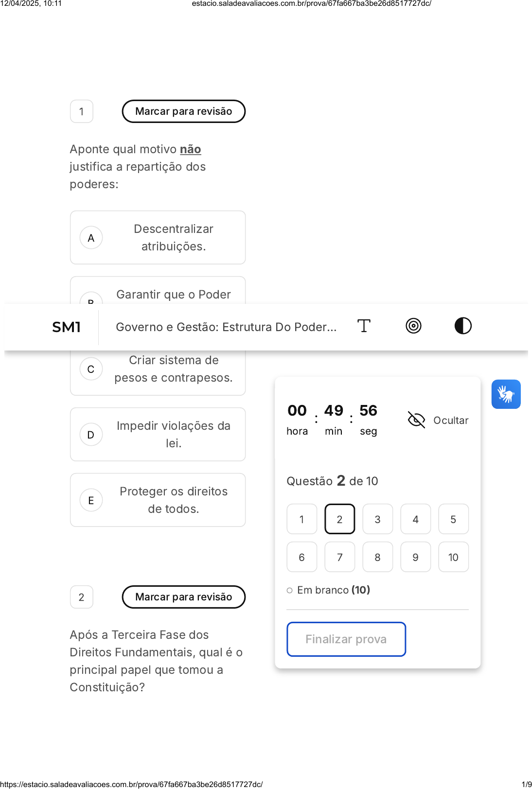This screenshot has width=532, height=789.
Task: Click the Finalizar prova button
Action: (x=346, y=639)
